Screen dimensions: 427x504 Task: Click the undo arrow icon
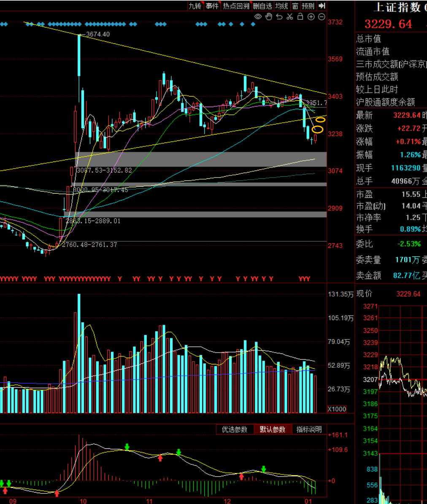pos(279,17)
